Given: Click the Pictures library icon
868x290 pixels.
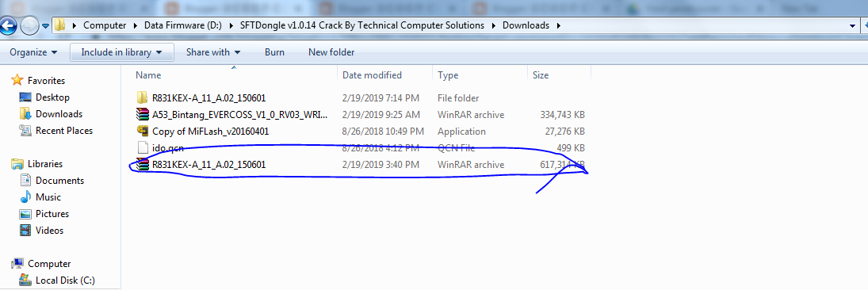Looking at the screenshot, I should (x=25, y=214).
